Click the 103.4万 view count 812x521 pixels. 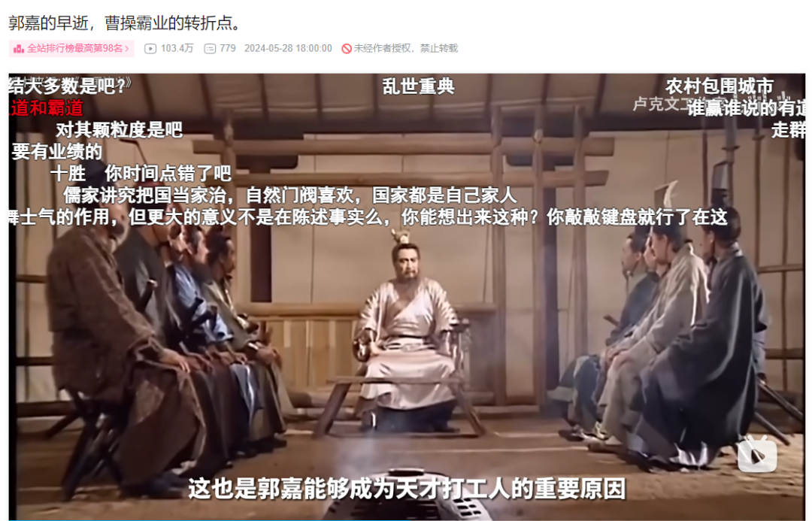point(177,49)
